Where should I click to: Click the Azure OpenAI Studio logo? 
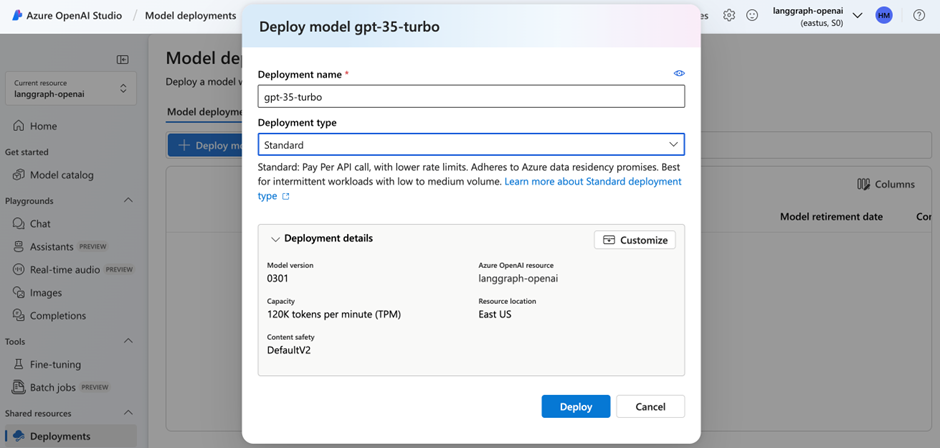coord(16,16)
